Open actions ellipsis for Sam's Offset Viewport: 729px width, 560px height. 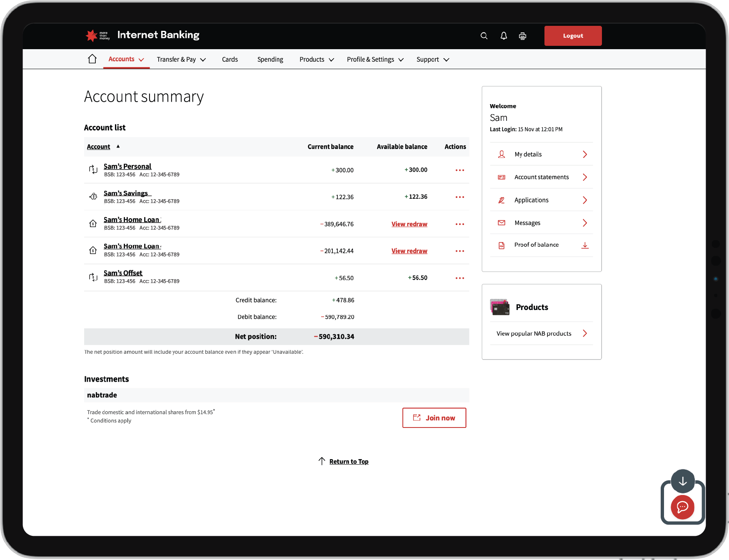[459, 278]
